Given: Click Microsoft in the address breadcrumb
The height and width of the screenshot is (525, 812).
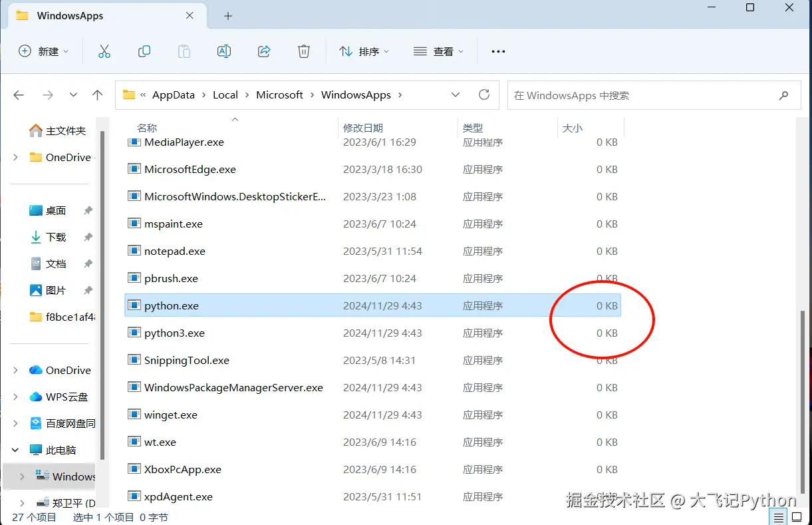Looking at the screenshot, I should tap(279, 94).
